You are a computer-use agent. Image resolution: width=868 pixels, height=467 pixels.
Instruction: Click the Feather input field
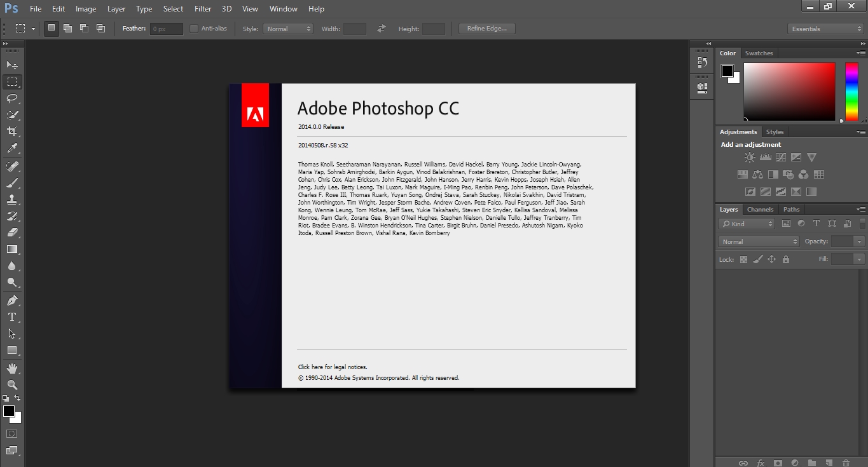pyautogui.click(x=167, y=29)
